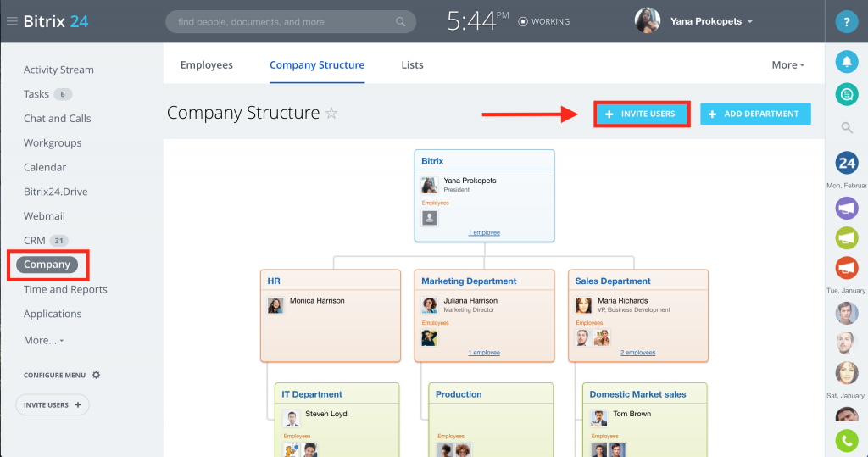
Task: Click Steven Loyd's photo in IT Department
Action: [x=291, y=418]
